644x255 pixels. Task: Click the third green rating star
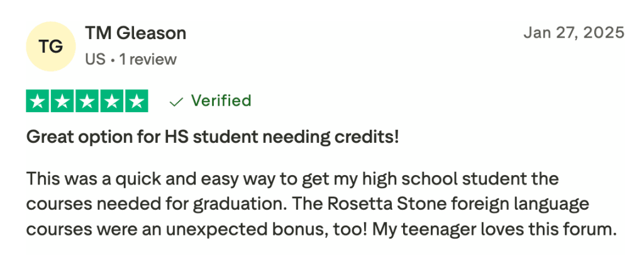[x=87, y=101]
